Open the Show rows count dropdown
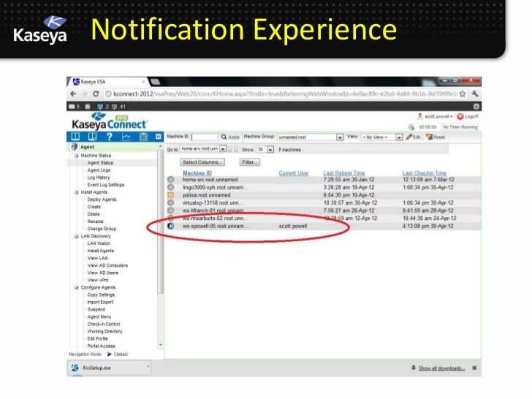The width and height of the screenshot is (532, 399). click(x=270, y=150)
